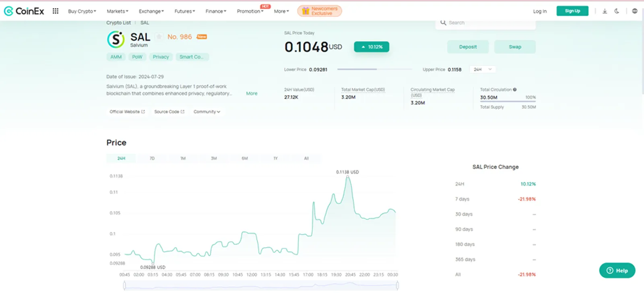Click in the Search input field
644x298 pixels.
pos(485,23)
